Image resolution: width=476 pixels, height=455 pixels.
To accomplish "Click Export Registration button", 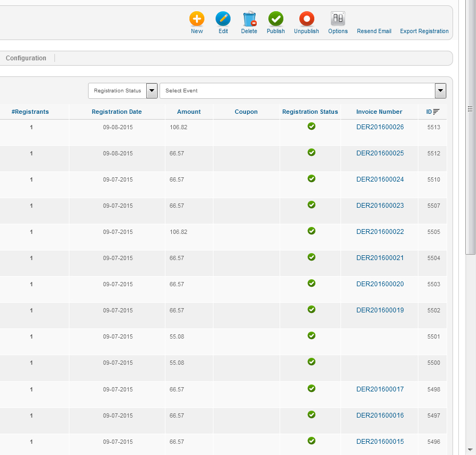I will pyautogui.click(x=424, y=31).
